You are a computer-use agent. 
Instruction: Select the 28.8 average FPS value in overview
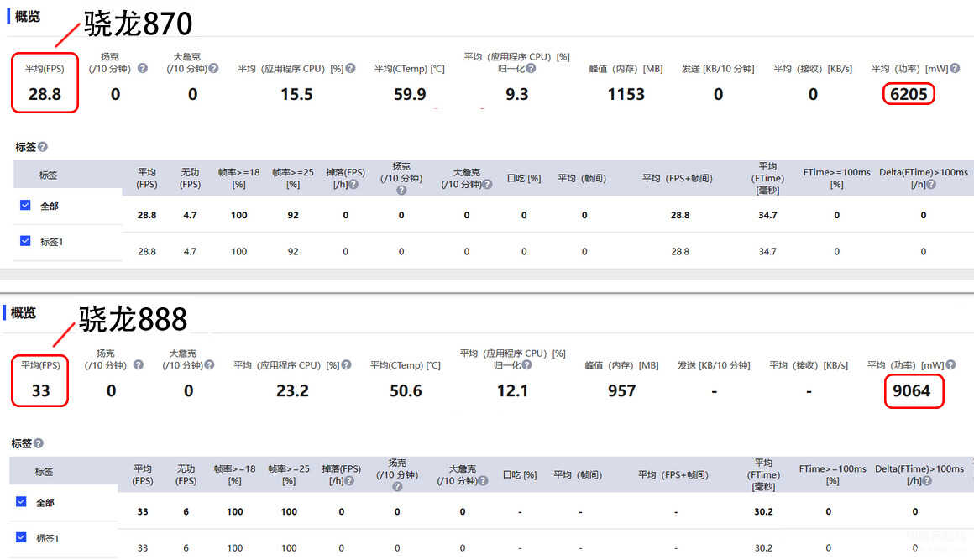[45, 94]
